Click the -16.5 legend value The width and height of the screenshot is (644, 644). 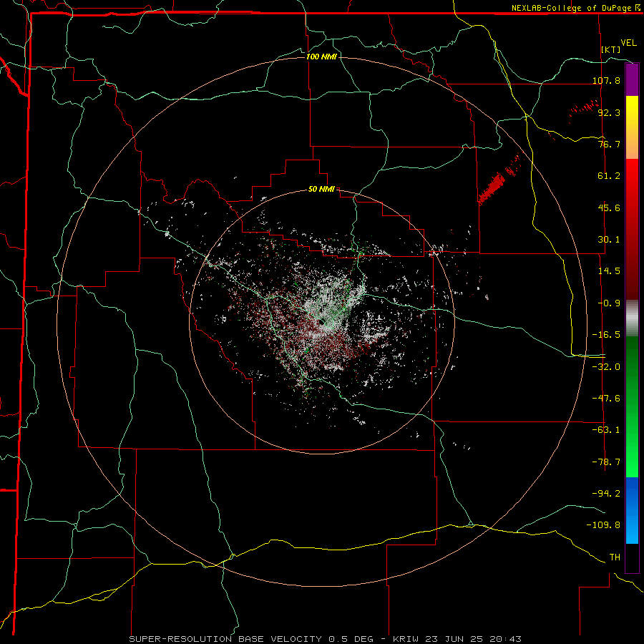(606, 335)
